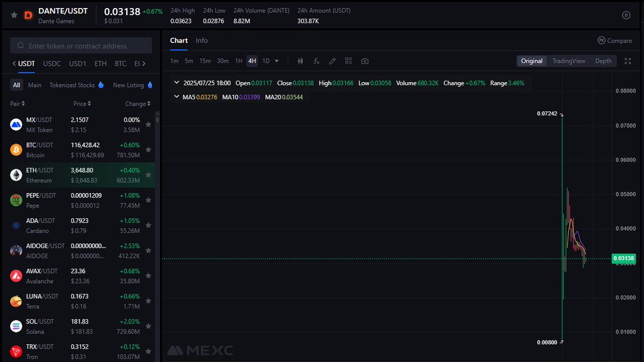Screen dimensions: 644x362
Task: Favorite the ADA/USDT pair star
Action: (148, 225)
